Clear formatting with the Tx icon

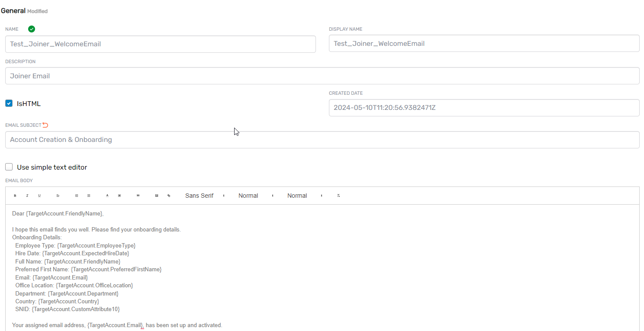338,196
